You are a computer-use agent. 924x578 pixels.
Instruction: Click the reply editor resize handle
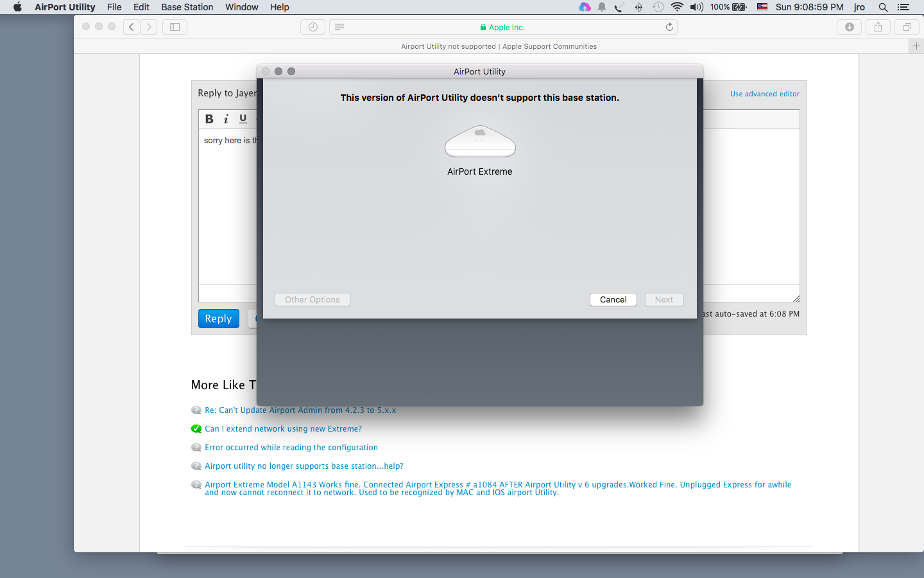(x=796, y=298)
